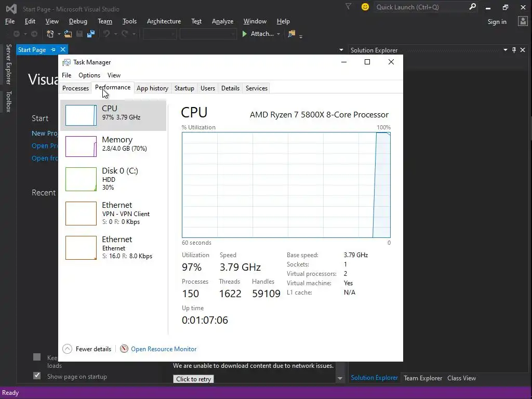Open the solution platforms combo box

pyautogui.click(x=208, y=34)
